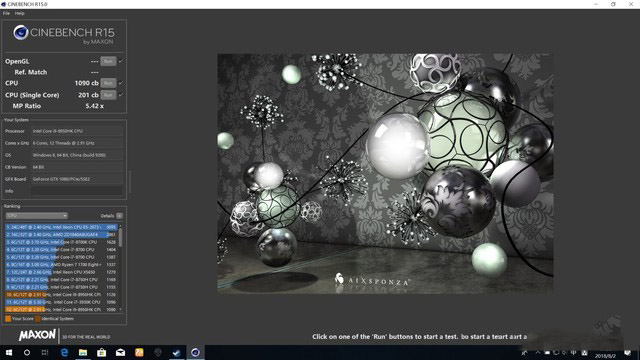Select ranking row 3 Core i7-8700K

pyautogui.click(x=61, y=242)
